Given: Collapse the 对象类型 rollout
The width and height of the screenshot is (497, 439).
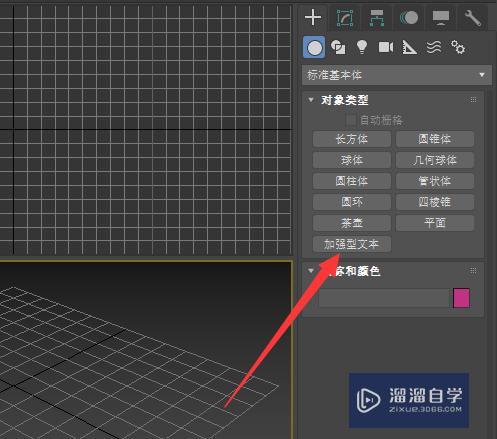Looking at the screenshot, I should [x=311, y=100].
